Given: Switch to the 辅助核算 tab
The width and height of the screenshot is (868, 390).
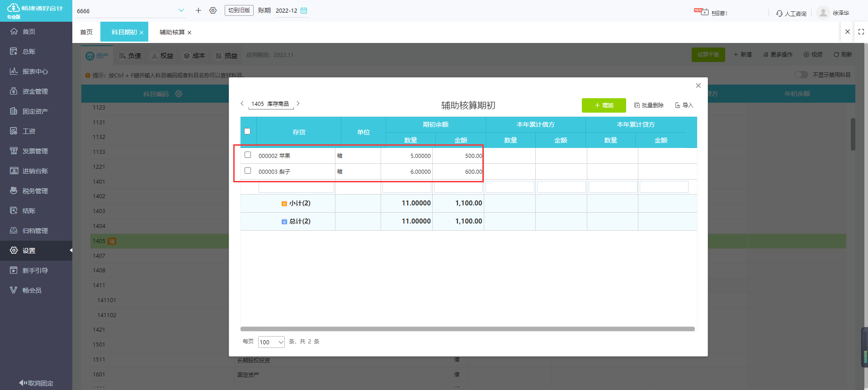Looking at the screenshot, I should (172, 32).
